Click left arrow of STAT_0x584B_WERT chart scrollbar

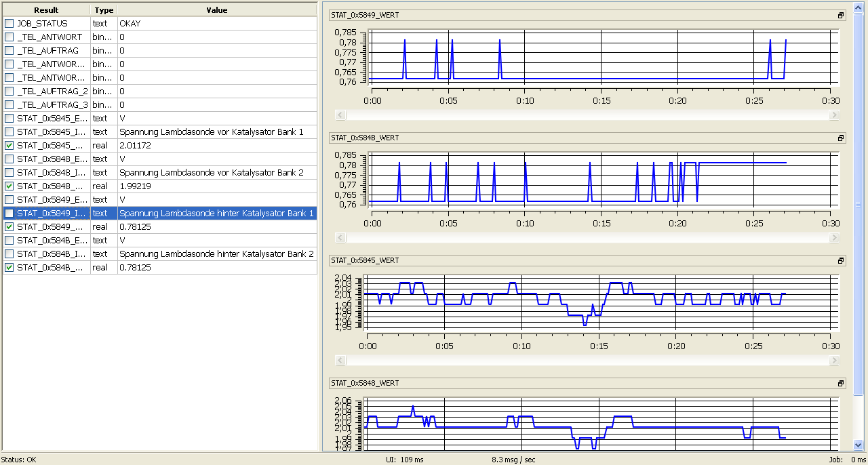341,238
